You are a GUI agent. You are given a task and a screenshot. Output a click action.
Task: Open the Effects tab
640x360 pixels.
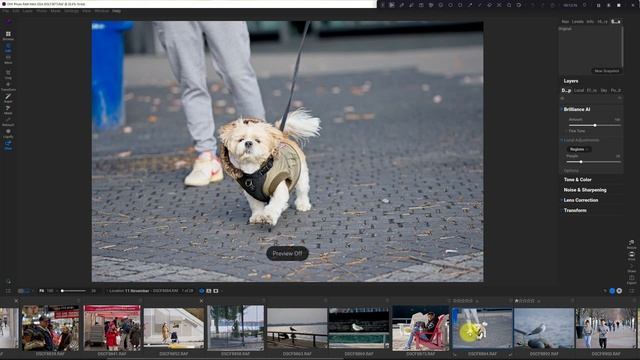(591, 90)
